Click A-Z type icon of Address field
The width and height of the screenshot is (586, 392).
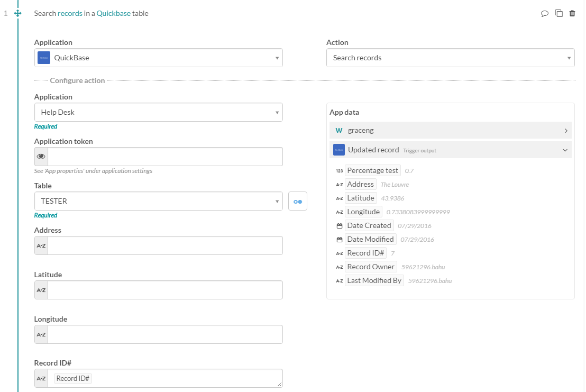coord(41,245)
